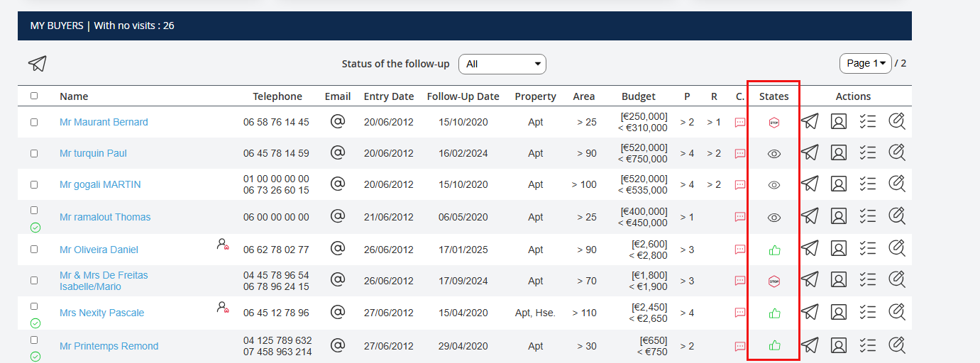Open the Mrs Nexity Pascale buyer link
Viewport: 980px width, 363px height.
click(101, 313)
